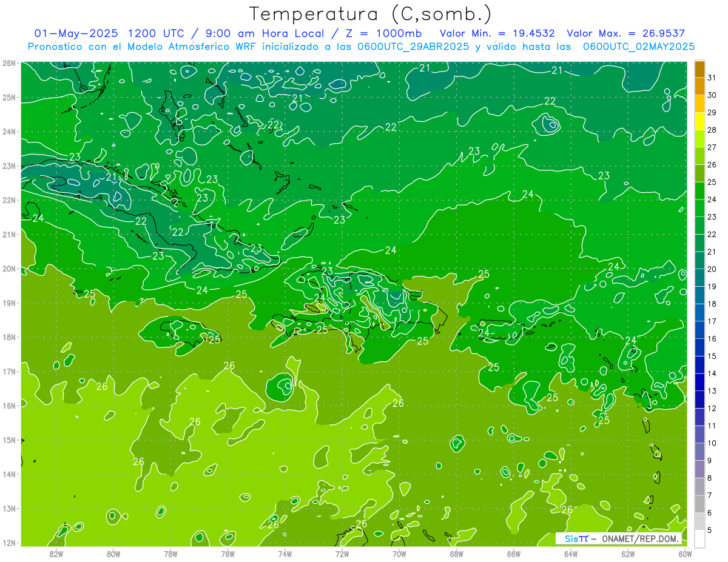This screenshot has height=562, width=728.
Task: Click the 74W longitude axis label
Action: 285,554
